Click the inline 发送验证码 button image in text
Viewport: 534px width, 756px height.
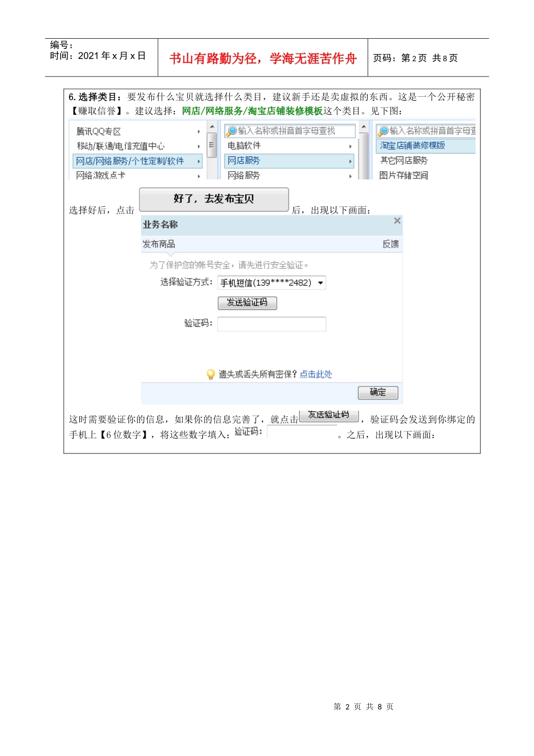[329, 416]
